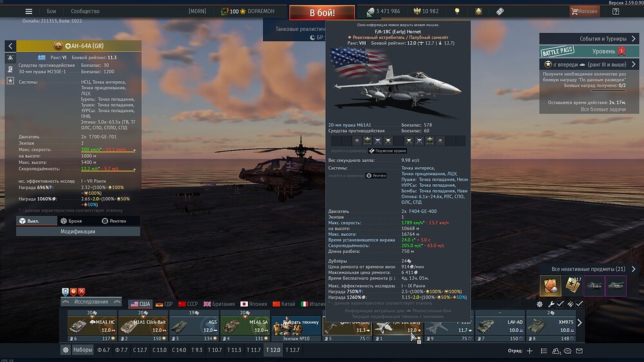Click the Подвесное оружие icon in tooltip

[372, 151]
